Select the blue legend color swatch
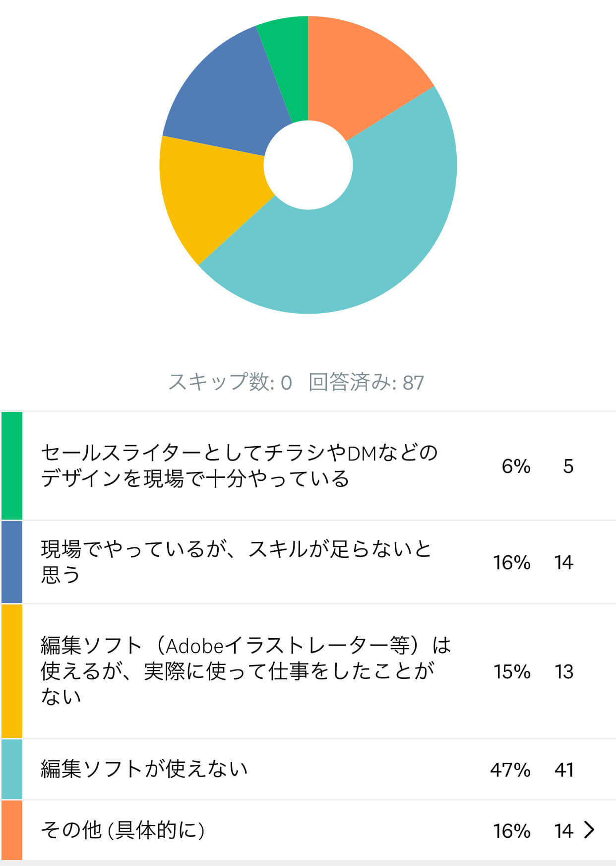 [12, 562]
